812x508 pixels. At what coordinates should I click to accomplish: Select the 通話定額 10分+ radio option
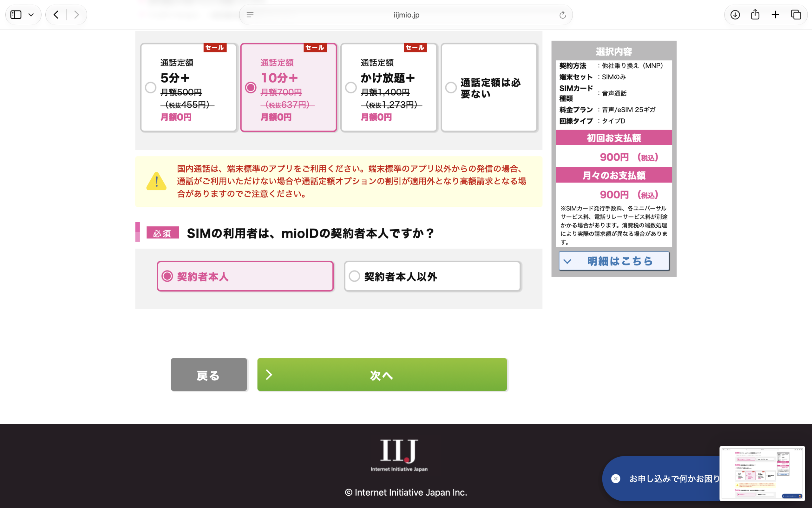tap(251, 88)
